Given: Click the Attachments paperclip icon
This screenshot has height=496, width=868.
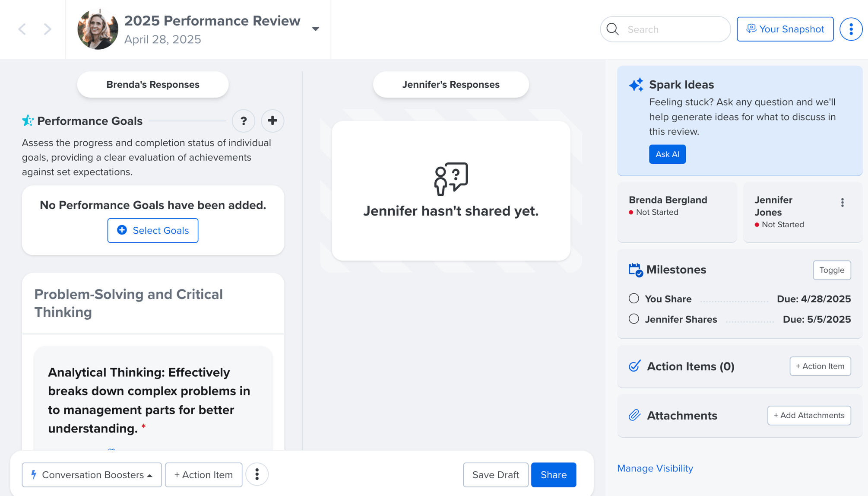Looking at the screenshot, I should [x=634, y=415].
